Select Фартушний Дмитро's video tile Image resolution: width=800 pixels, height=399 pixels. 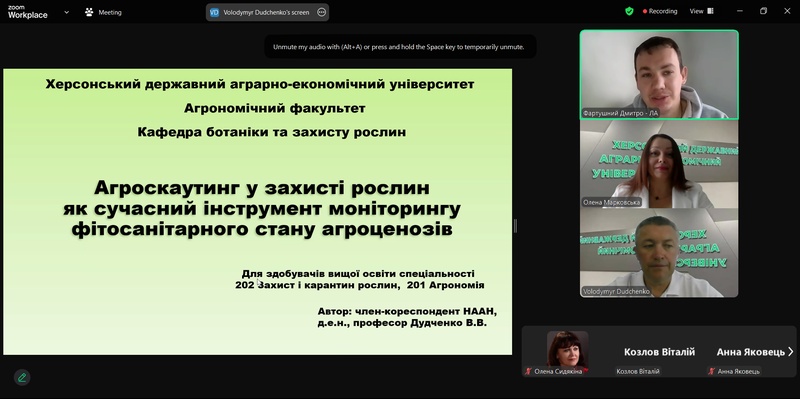tap(659, 74)
